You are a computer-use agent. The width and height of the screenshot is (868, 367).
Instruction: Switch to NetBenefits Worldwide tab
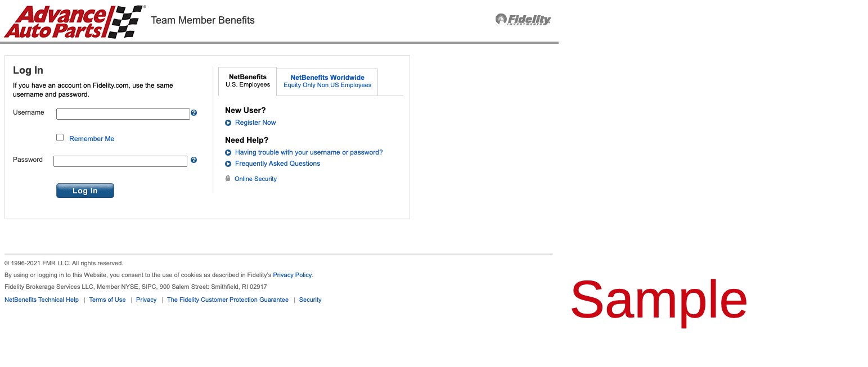[327, 81]
